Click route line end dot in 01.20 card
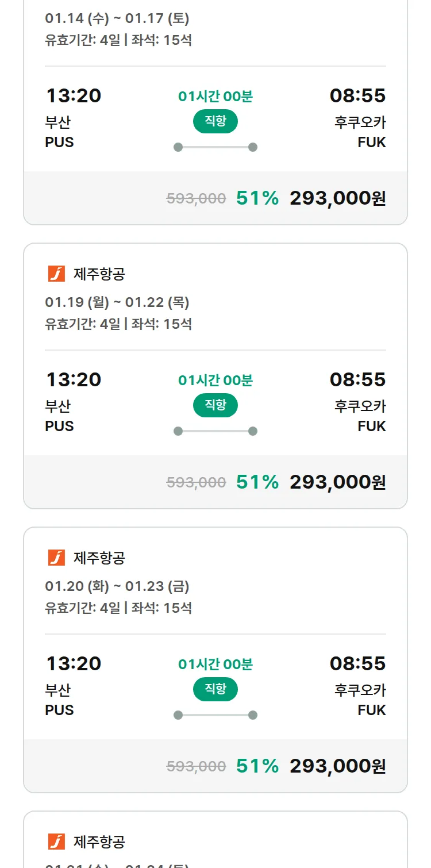 tap(252, 715)
